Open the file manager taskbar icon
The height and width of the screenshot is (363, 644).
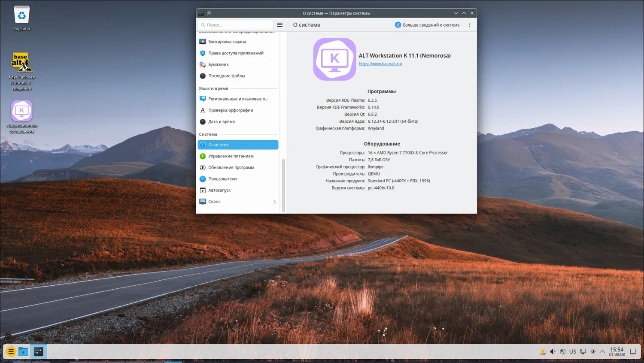23,352
